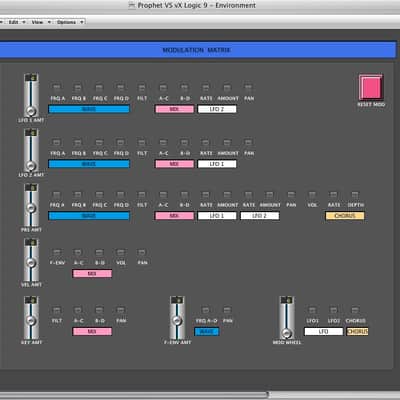Click the MOD WHEEL fader
This screenshot has height=400, width=400.
pyautogui.click(x=286, y=317)
